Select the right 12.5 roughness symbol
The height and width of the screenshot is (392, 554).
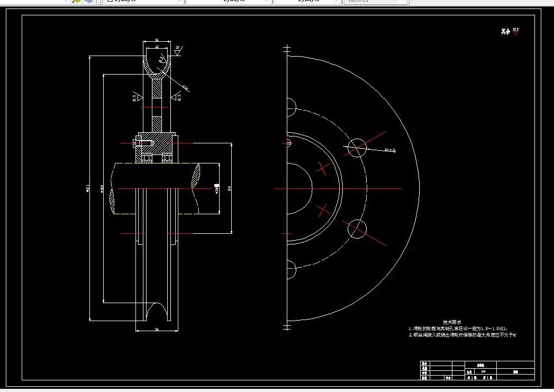pyautogui.click(x=176, y=97)
